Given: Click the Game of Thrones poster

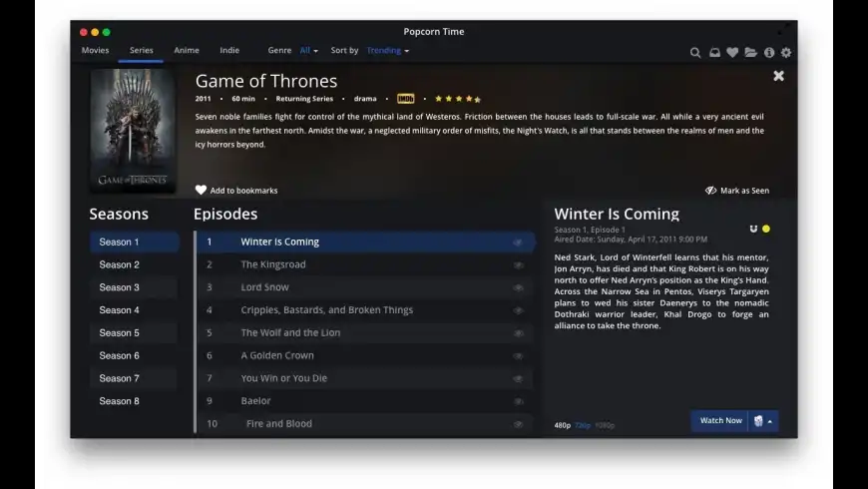Looking at the screenshot, I should click(x=133, y=131).
